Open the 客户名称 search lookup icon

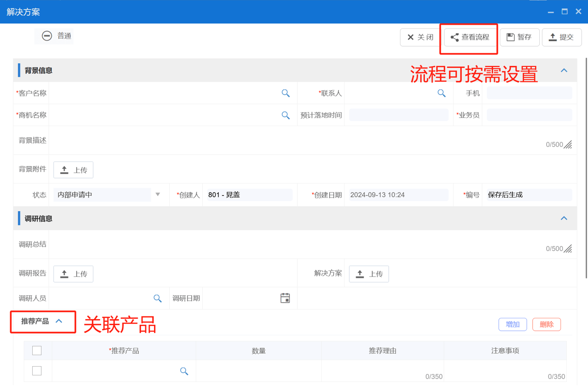(x=285, y=93)
